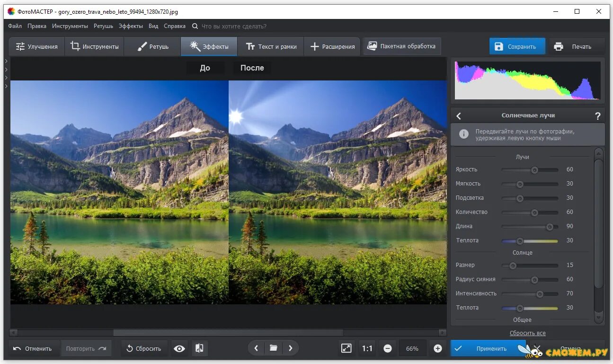Click the info icon in hint box
Image resolution: width=613 pixels, height=364 pixels.
coord(464,134)
